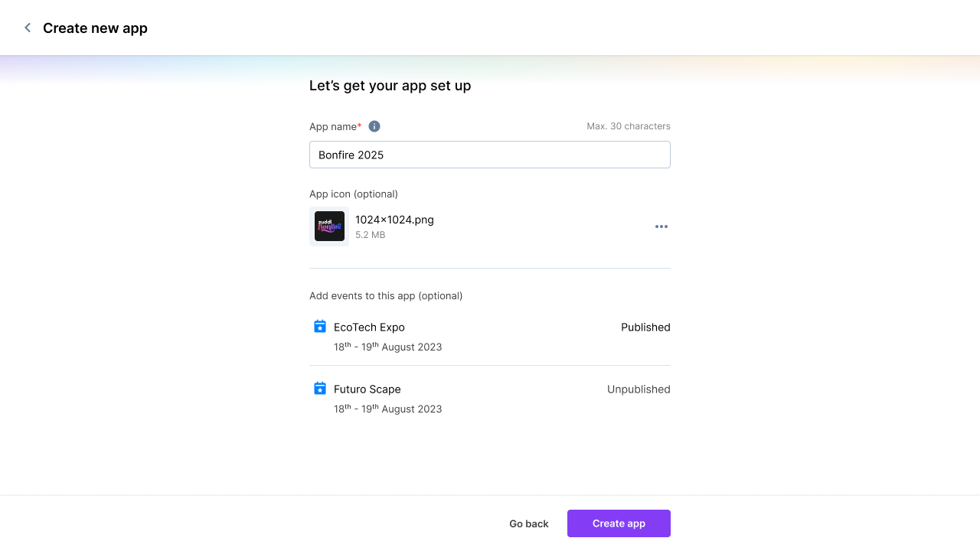
Task: Click the back arrow next to Create new app
Action: point(28,28)
